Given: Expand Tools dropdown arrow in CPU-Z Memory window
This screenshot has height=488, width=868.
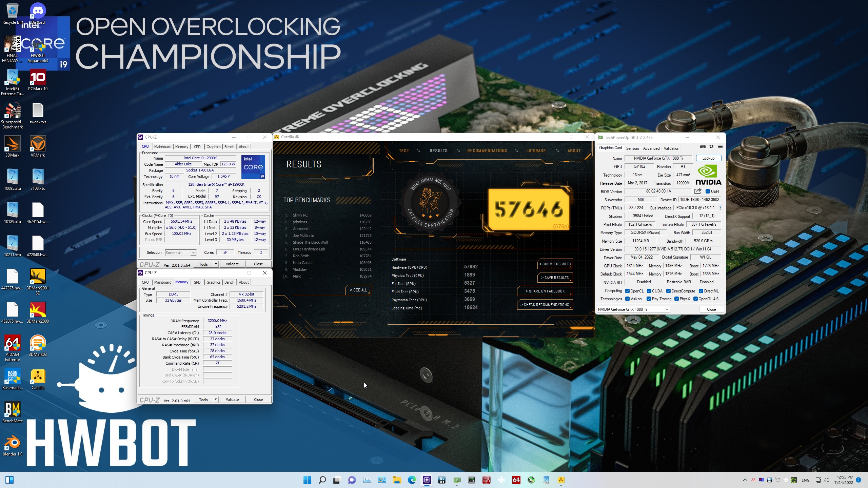Looking at the screenshot, I should click(x=215, y=399).
